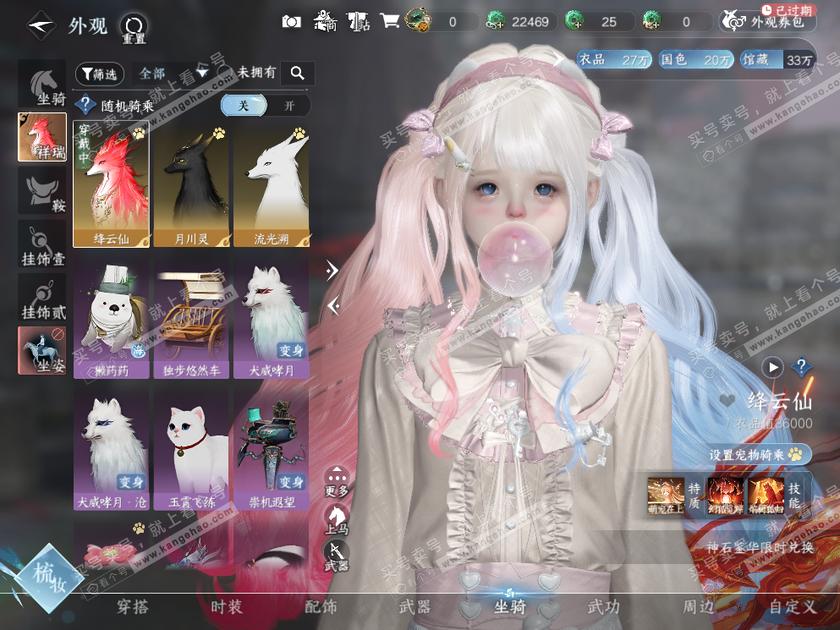This screenshot has height=630, width=840.
Task: Click the search magnifier icon
Action: point(297,73)
